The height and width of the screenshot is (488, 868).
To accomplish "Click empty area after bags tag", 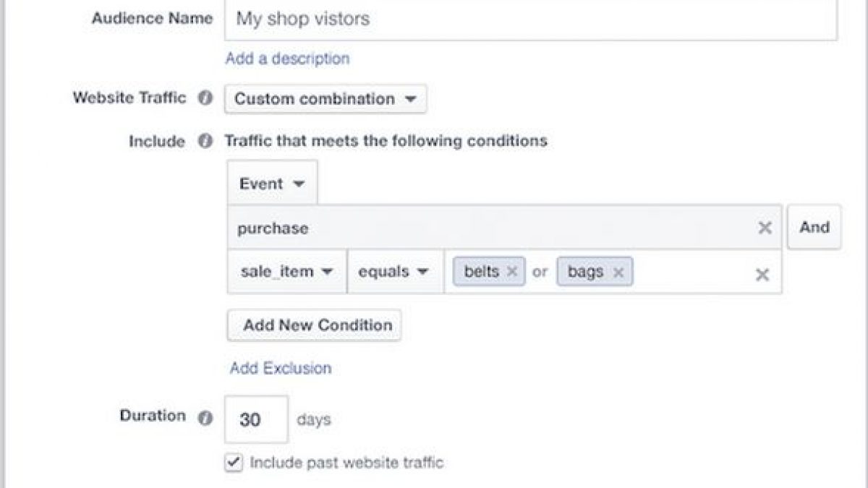I will pos(691,273).
